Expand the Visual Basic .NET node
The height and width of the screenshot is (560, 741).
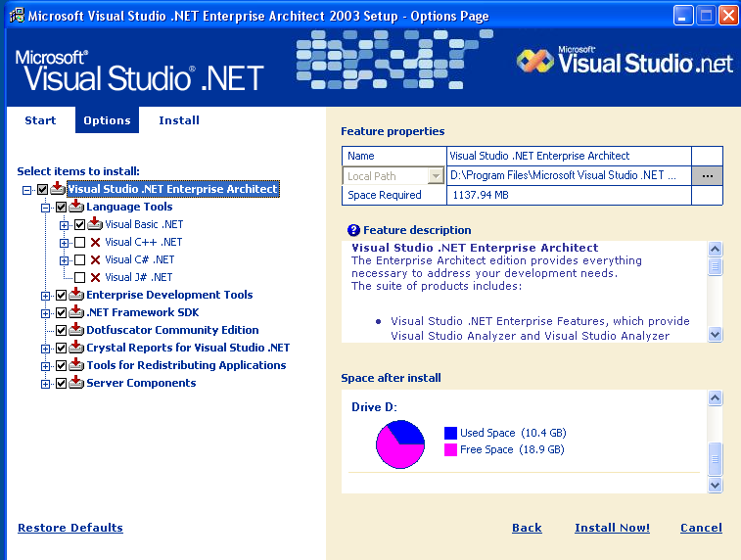click(x=64, y=225)
